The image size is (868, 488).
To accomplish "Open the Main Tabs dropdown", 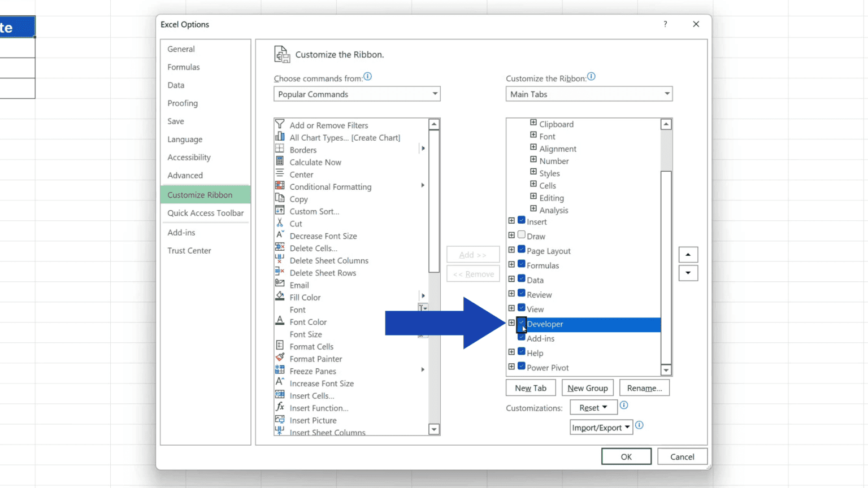I will (589, 94).
